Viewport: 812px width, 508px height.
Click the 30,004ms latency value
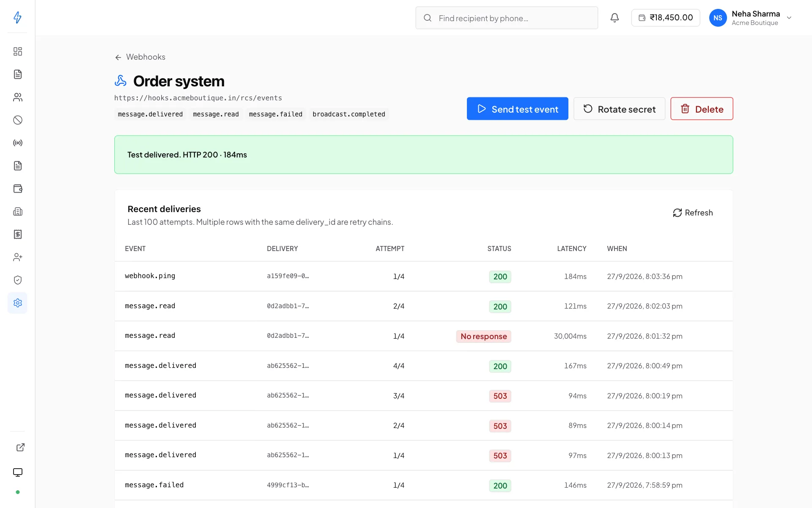pos(570,336)
